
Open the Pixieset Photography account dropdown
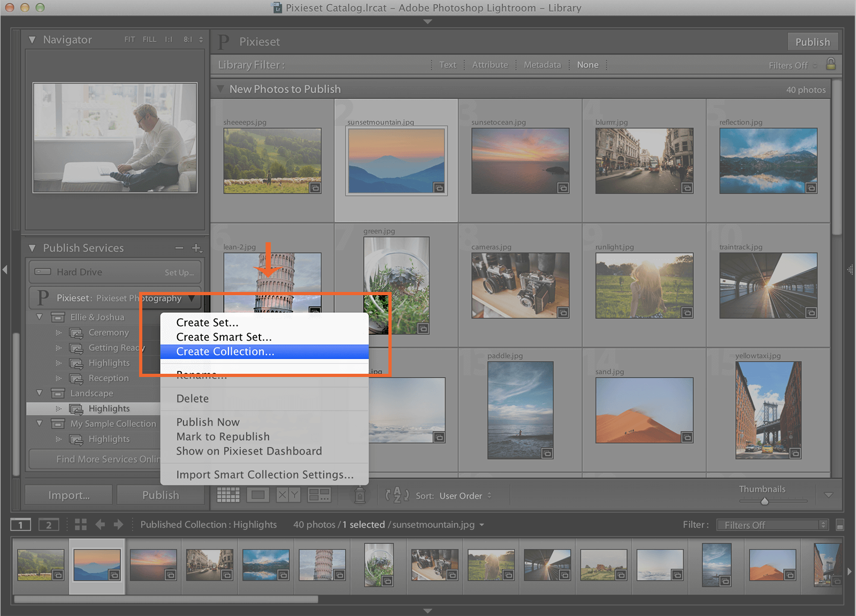point(193,298)
